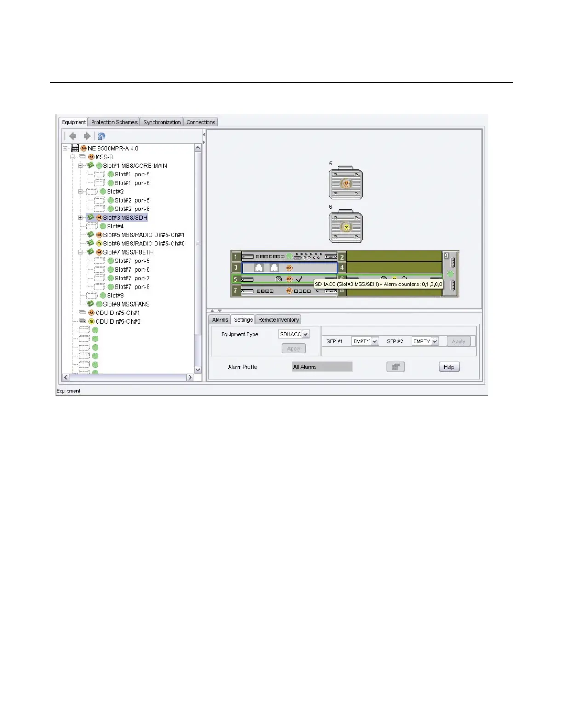Click Apply next to SFP #2

[x=459, y=341]
